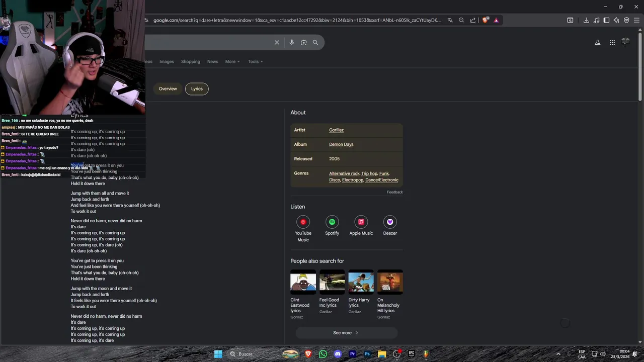Start voice search with microphone icon
The width and height of the screenshot is (644, 362).
click(291, 43)
